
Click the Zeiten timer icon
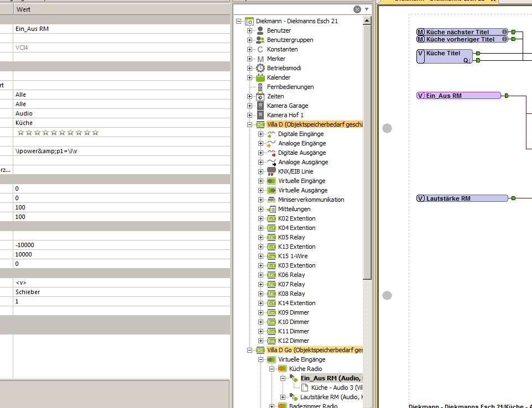260,96
